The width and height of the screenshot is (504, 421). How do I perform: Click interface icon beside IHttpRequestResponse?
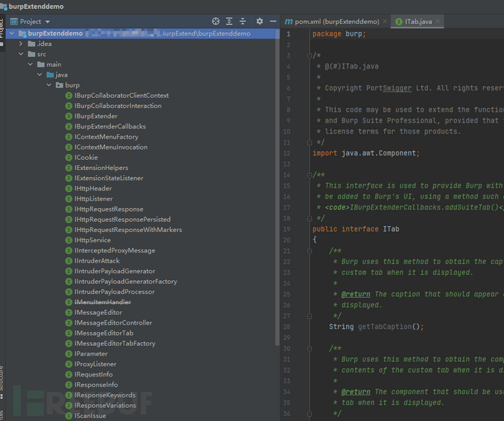pos(69,209)
